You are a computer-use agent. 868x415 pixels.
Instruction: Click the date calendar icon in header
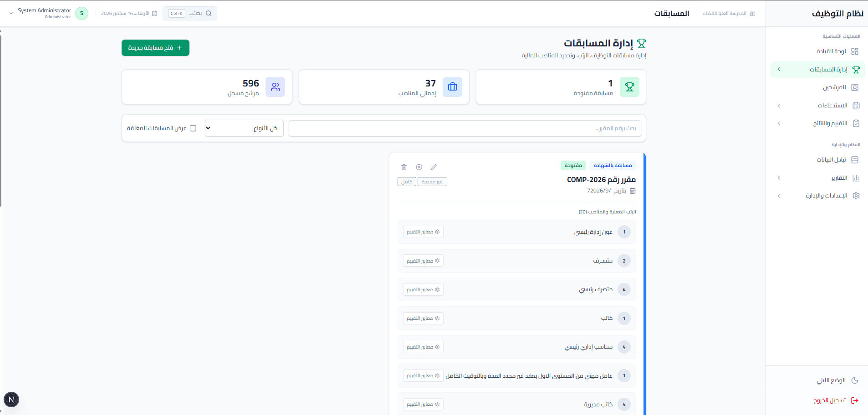(x=154, y=14)
